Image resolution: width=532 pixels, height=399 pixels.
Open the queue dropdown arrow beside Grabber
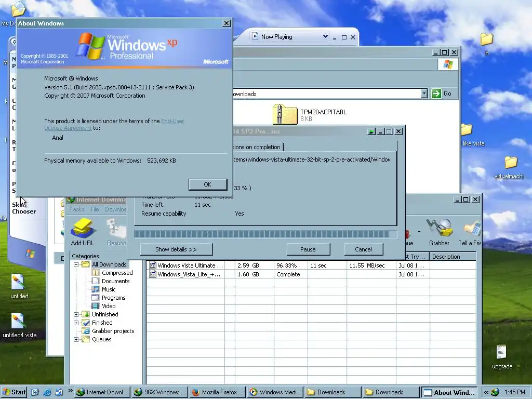click(419, 232)
